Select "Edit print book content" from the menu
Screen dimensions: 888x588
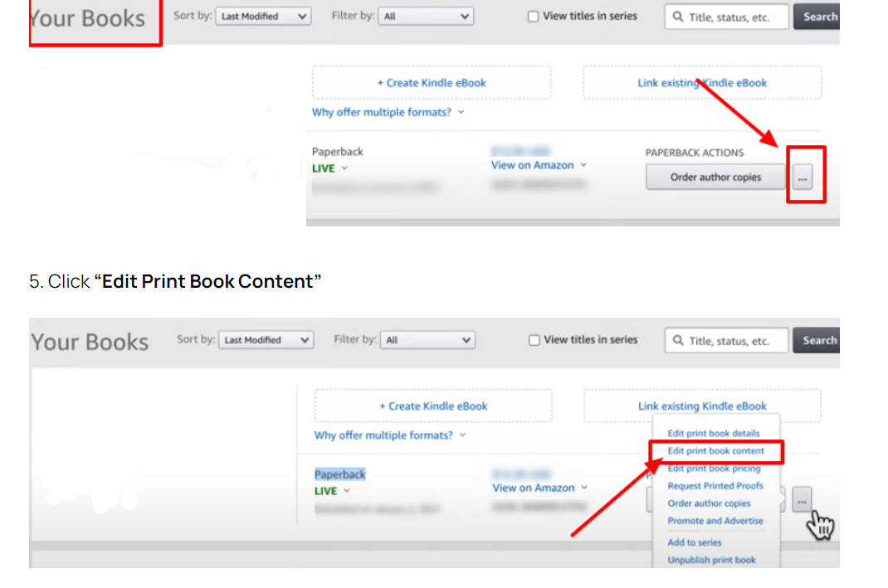coord(715,450)
